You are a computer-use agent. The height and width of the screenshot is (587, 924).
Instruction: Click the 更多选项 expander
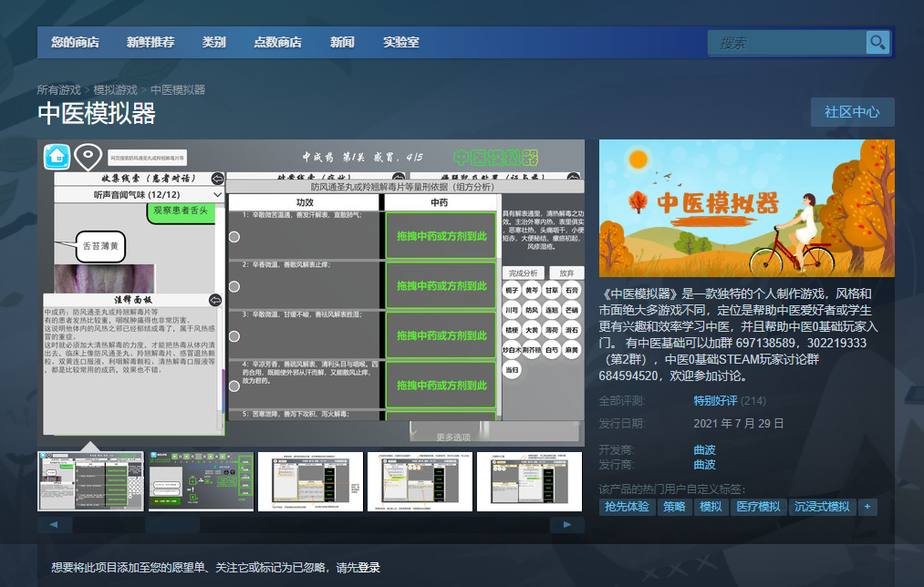coord(453,437)
